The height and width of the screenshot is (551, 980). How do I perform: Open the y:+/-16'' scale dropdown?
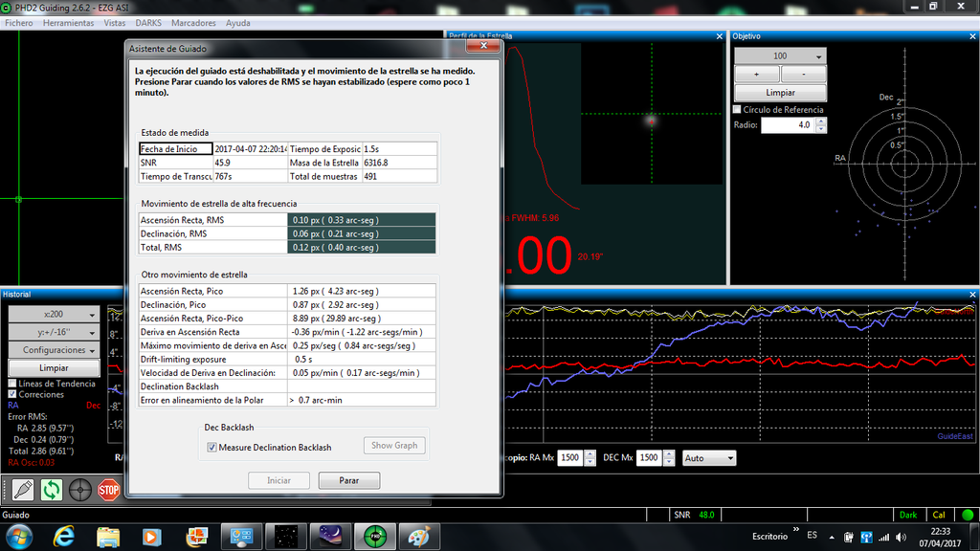54,332
